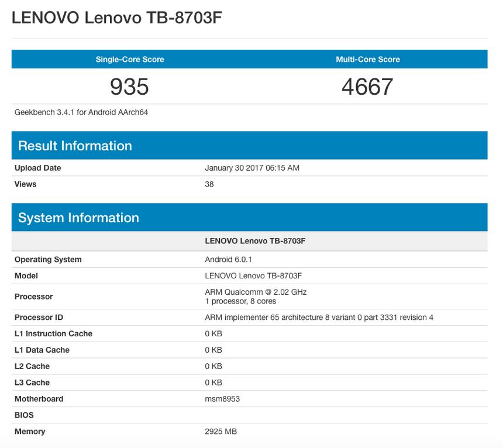
Task: Click the L3 Cache label
Action: 32,382
